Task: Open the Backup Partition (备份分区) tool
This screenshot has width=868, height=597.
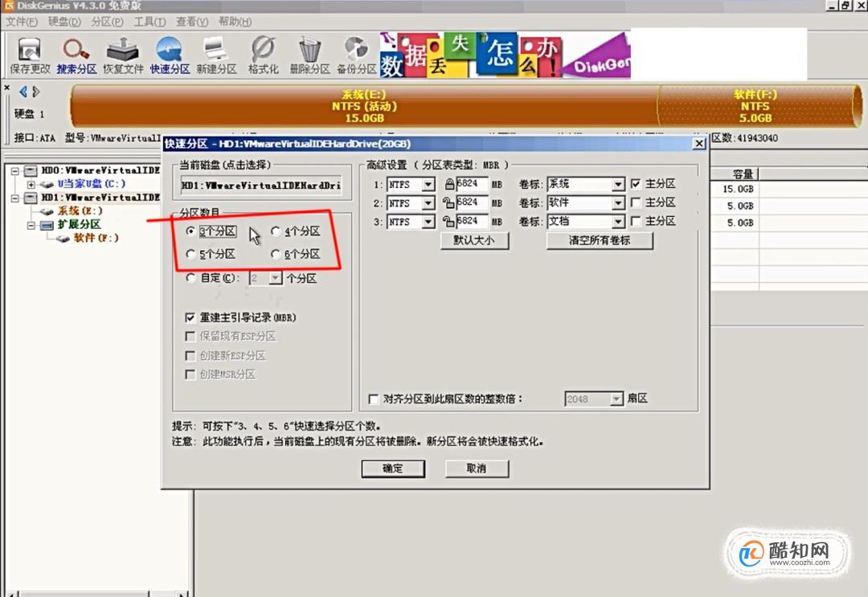Action: pos(356,55)
